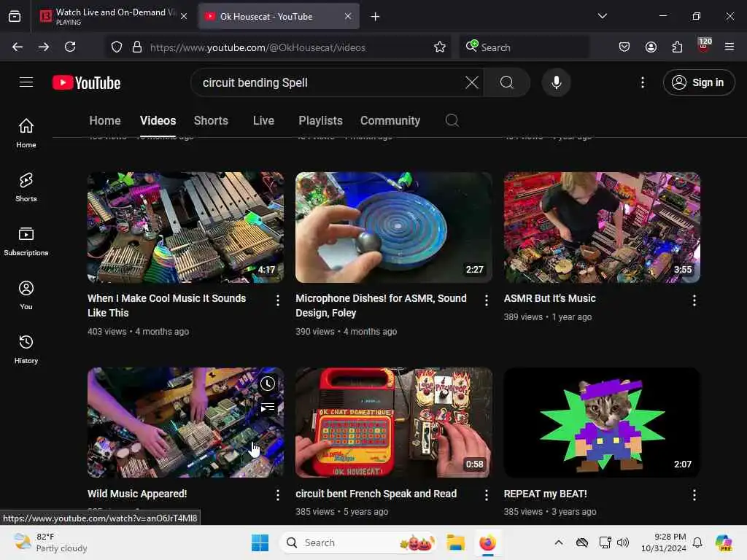Open Firefox View icon
The height and width of the screenshot is (560, 747).
click(15, 16)
